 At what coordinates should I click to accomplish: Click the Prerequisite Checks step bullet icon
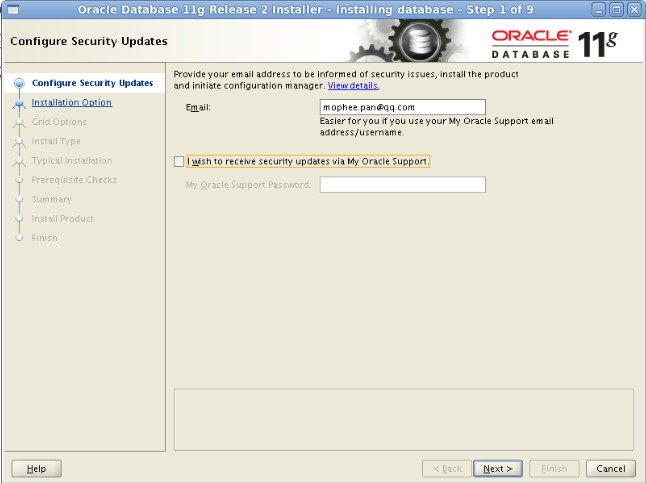[x=19, y=180]
